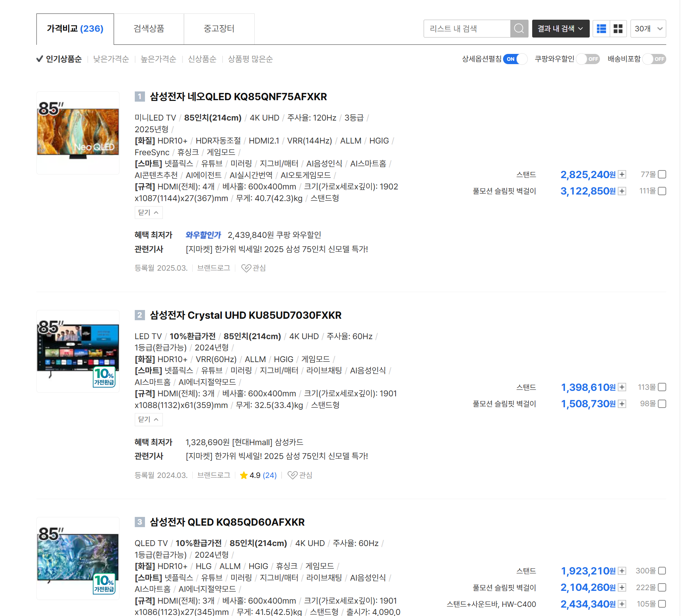Open 삼성전자 QLED KQ85QD60AFXKR product title
Screen dimensions: 691x616
[x=227, y=522]
